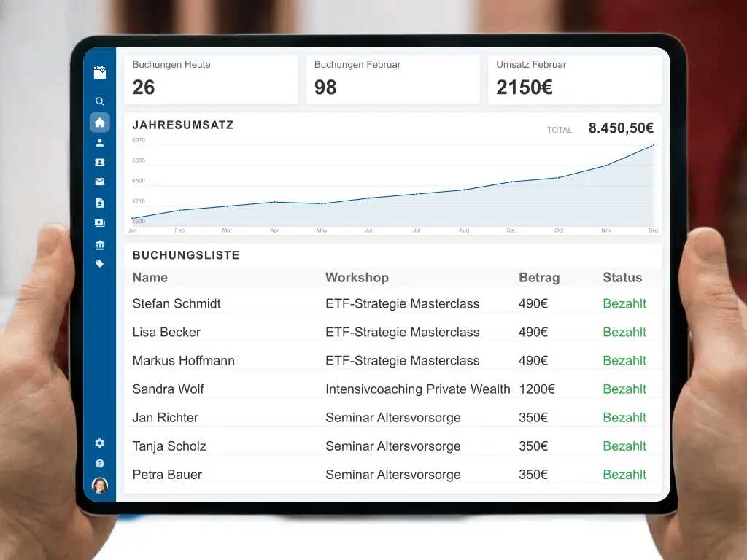Click the Bezahlt status for Sandra Wolf
Screen dimensions: 747x560
[624, 389]
